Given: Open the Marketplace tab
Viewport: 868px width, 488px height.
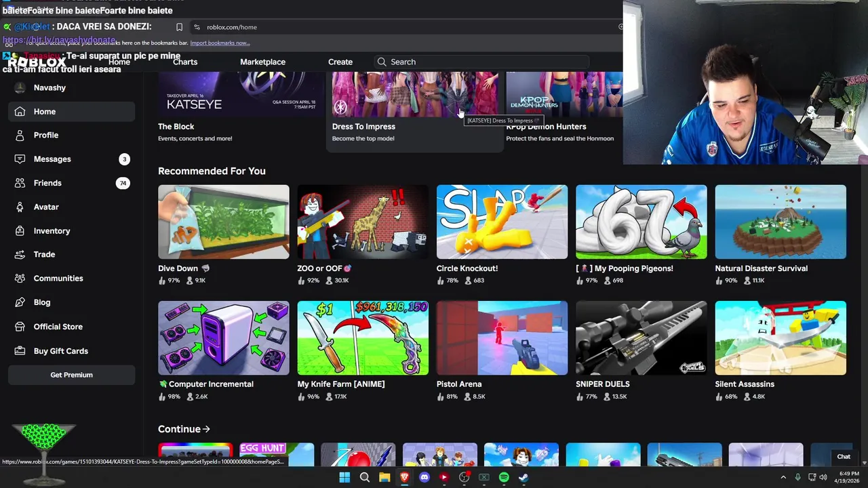Looking at the screenshot, I should pos(262,62).
